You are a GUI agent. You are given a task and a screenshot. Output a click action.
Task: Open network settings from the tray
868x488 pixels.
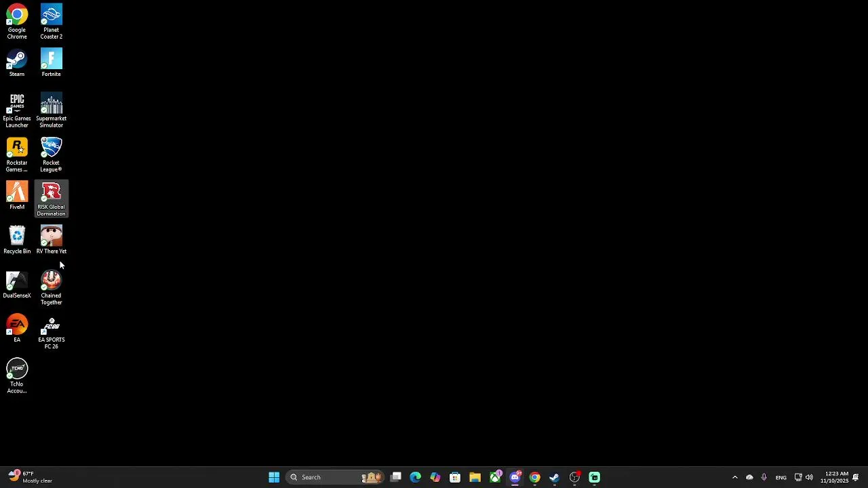[798, 477]
